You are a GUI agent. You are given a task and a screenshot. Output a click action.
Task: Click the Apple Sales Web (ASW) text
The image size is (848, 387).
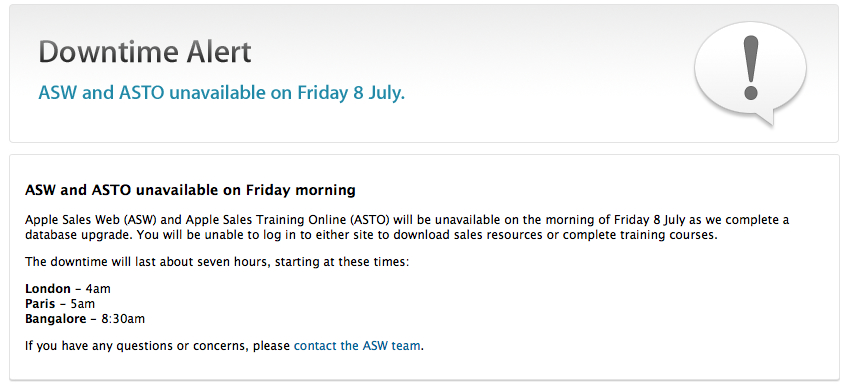91,220
